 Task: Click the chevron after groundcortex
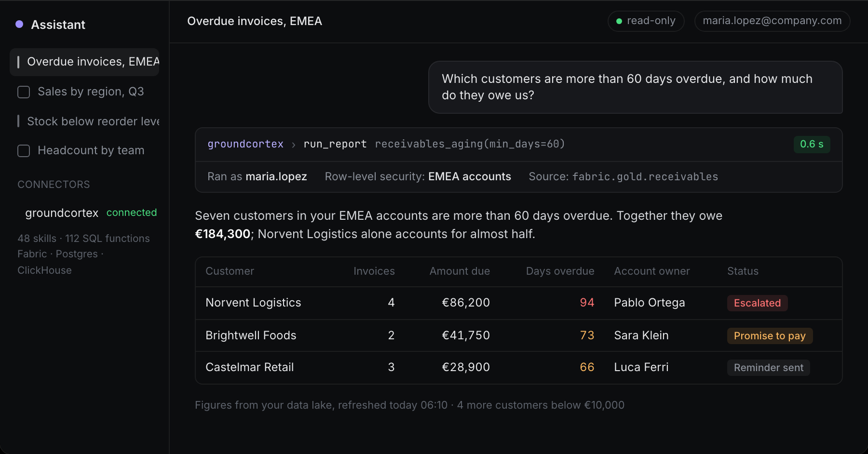click(294, 145)
